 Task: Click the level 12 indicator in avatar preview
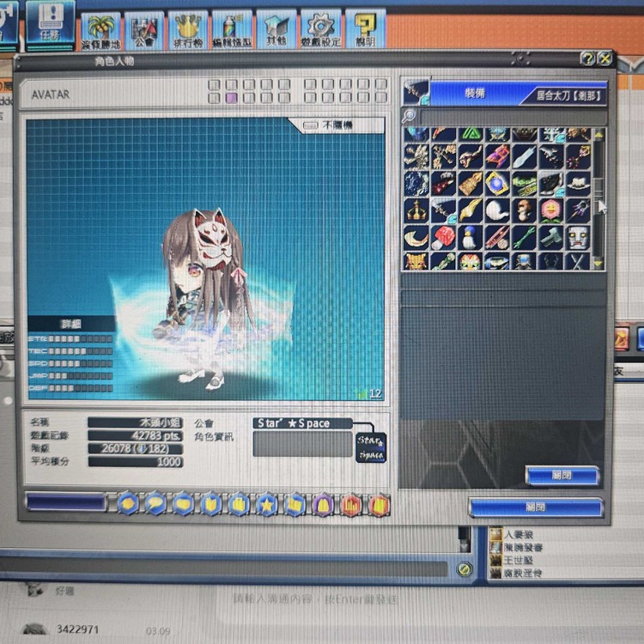[x=370, y=393]
